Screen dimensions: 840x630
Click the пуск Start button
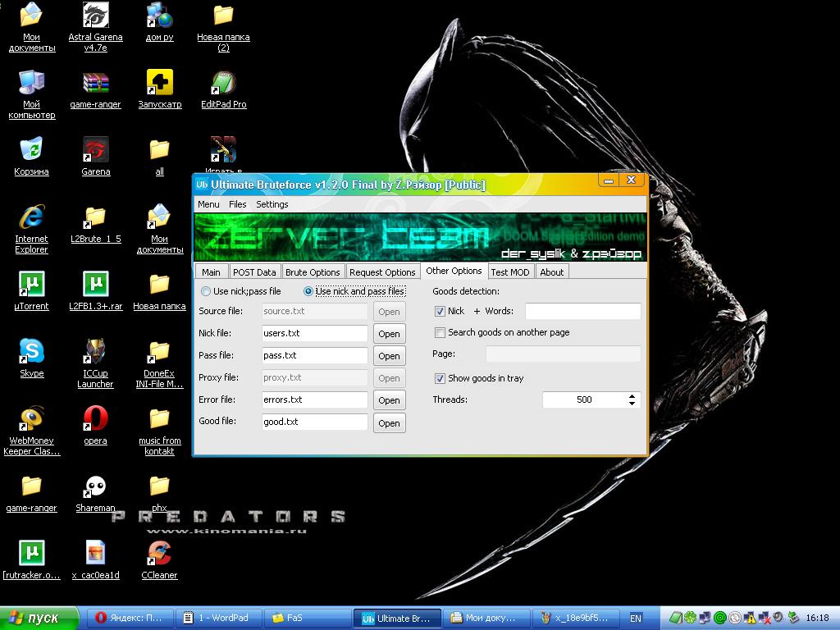pyautogui.click(x=39, y=619)
